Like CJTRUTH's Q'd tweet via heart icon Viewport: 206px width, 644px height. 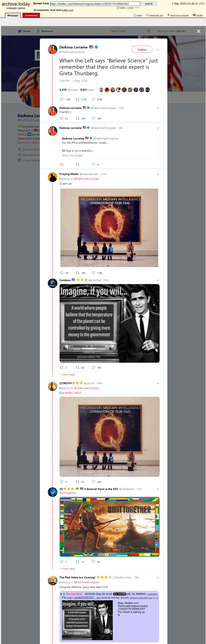93,482
